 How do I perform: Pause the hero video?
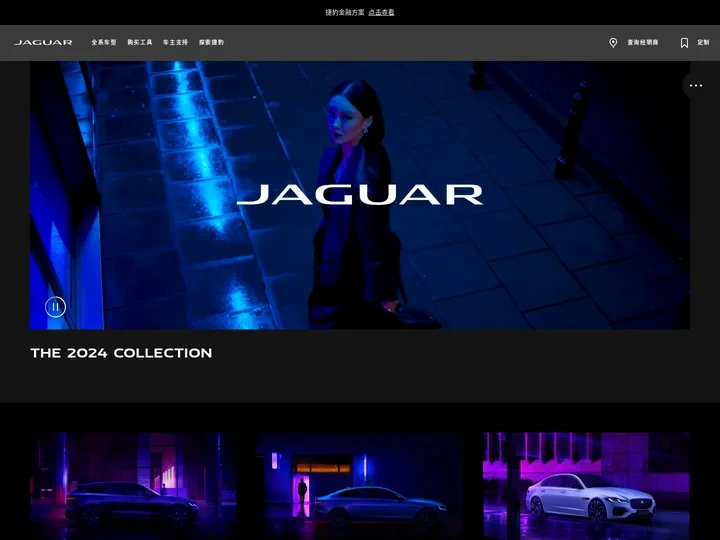coord(56,307)
